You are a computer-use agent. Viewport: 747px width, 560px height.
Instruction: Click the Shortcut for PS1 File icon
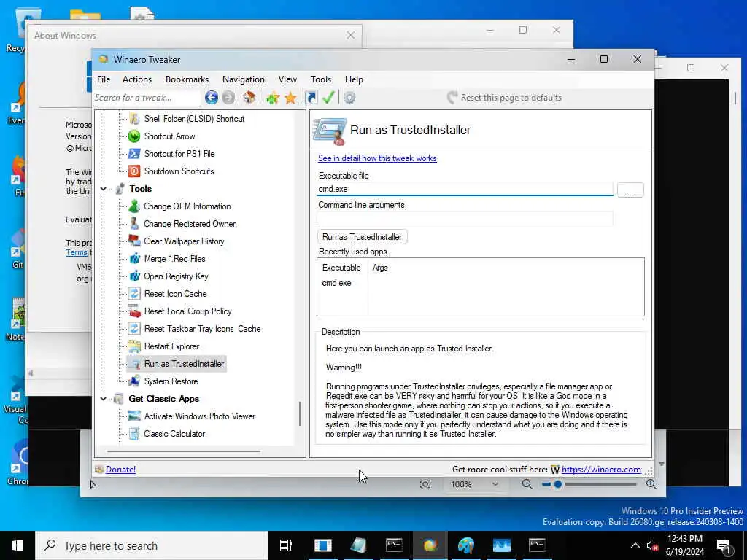tap(134, 153)
